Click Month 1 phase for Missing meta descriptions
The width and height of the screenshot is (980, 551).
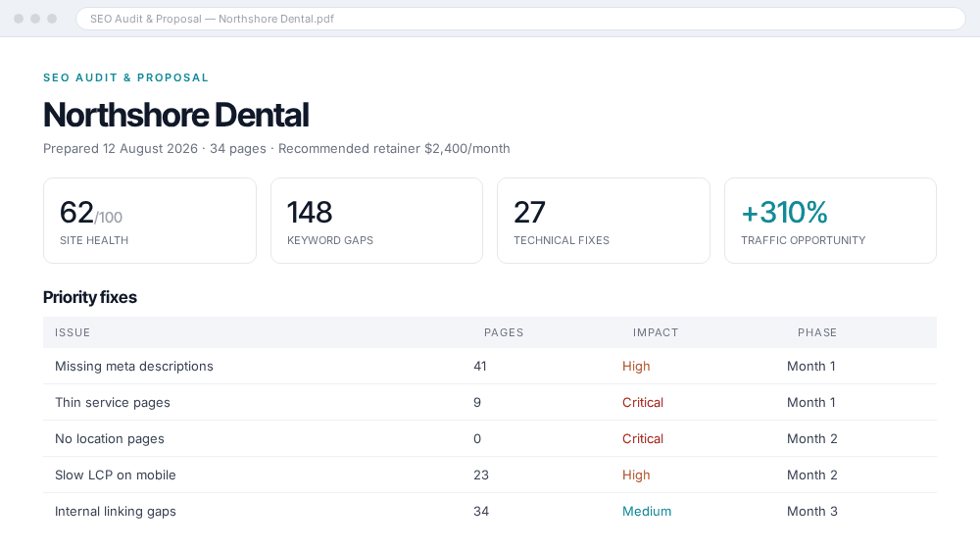tap(811, 367)
